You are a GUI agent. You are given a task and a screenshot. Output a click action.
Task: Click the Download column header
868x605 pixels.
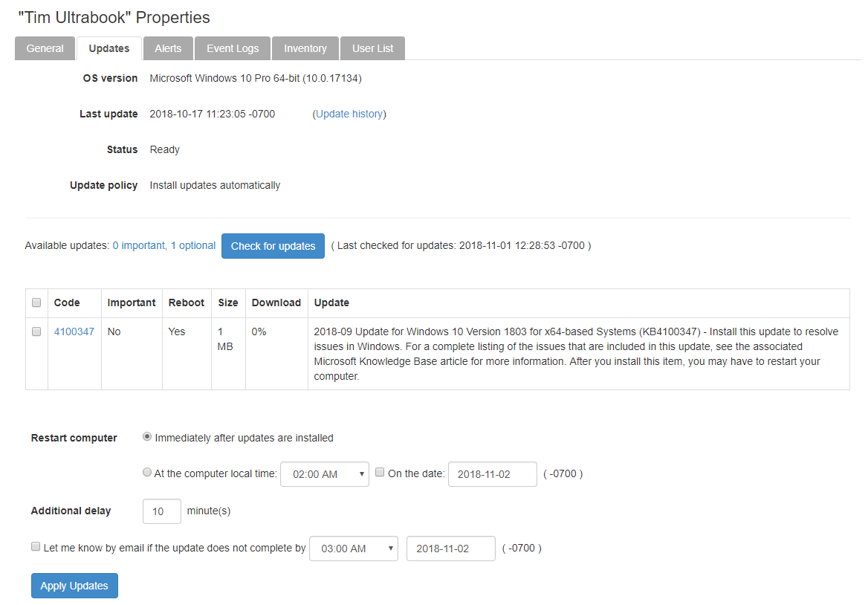[276, 302]
